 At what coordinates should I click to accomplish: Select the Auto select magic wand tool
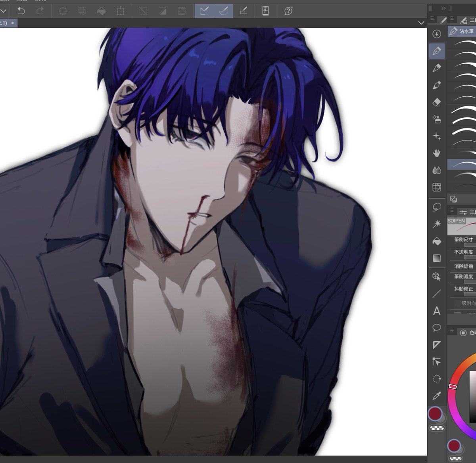pos(437,224)
